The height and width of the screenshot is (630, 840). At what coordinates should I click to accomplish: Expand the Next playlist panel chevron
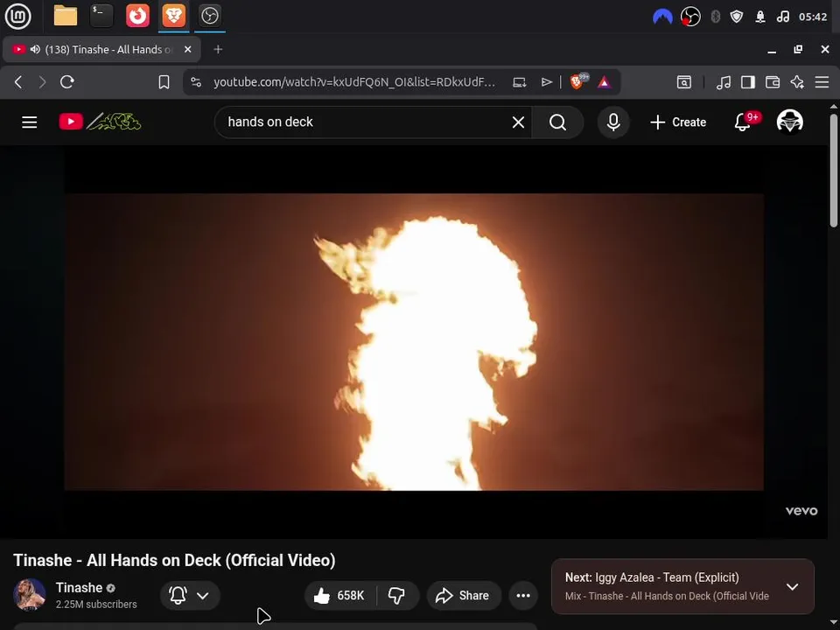(792, 586)
